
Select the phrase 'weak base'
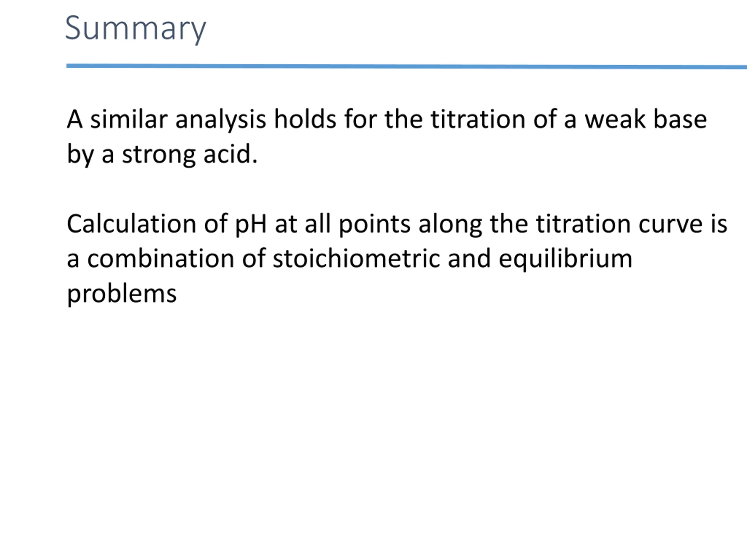646,120
